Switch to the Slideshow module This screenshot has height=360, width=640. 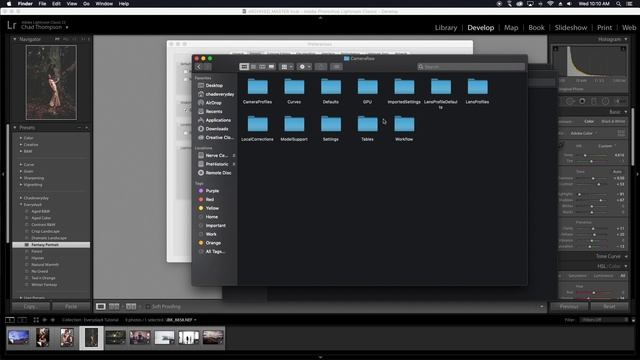tap(571, 28)
